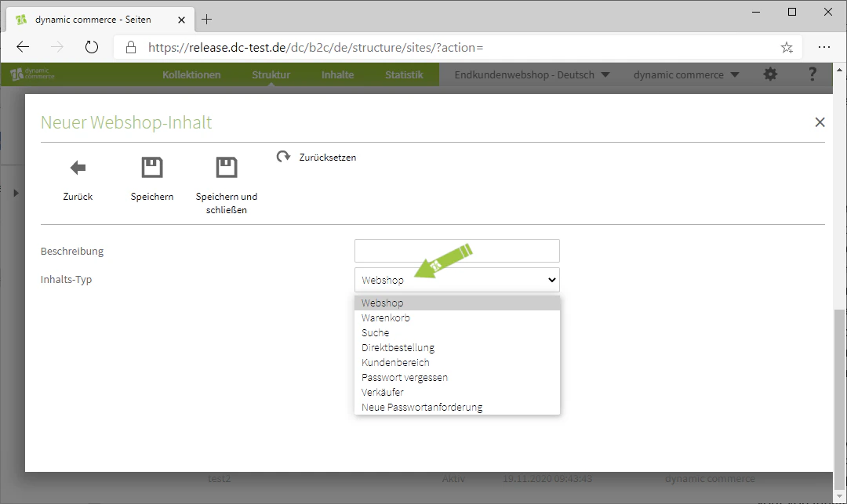Click the Zurücksetzen link text

(x=327, y=158)
